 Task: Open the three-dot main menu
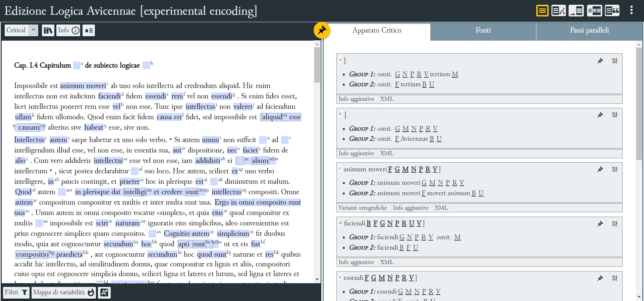coord(631,10)
